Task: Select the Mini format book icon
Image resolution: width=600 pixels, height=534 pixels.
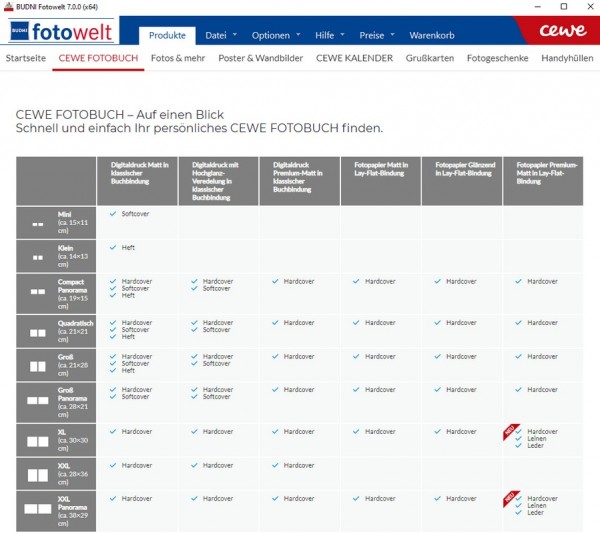Action: (x=38, y=224)
